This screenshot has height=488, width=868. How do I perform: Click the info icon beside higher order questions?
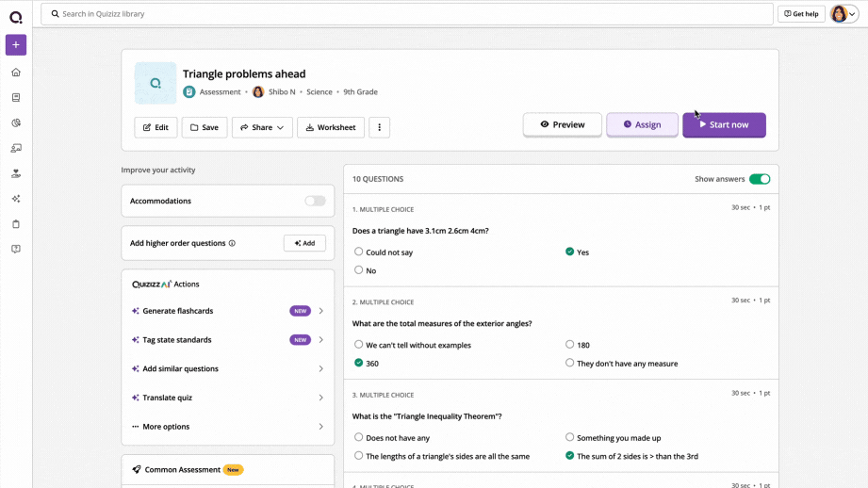click(x=232, y=243)
